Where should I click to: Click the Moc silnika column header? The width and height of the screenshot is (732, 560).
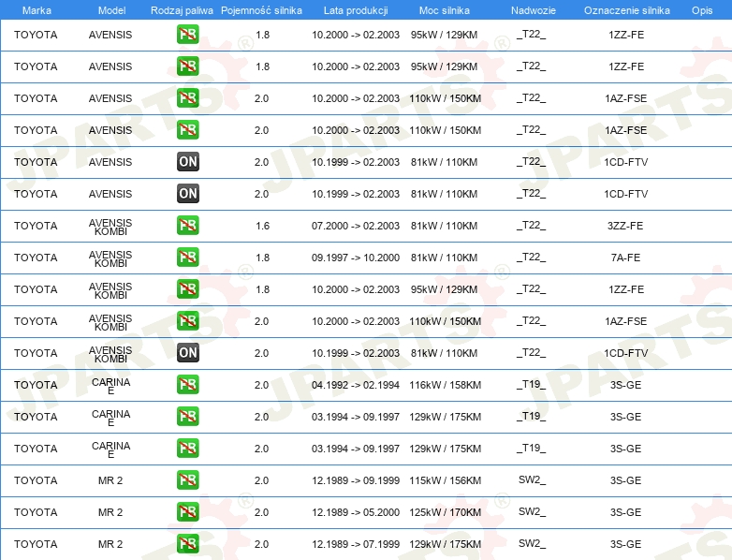(445, 10)
